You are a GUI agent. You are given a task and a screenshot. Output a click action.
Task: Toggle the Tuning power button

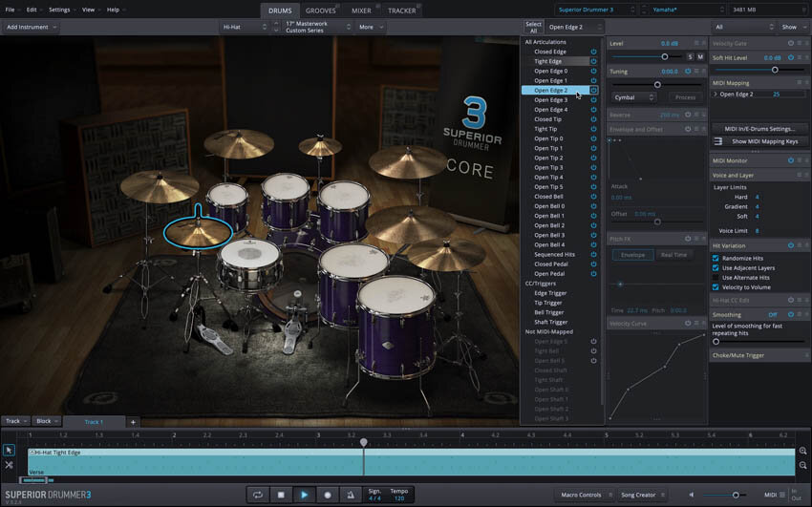[x=688, y=72]
